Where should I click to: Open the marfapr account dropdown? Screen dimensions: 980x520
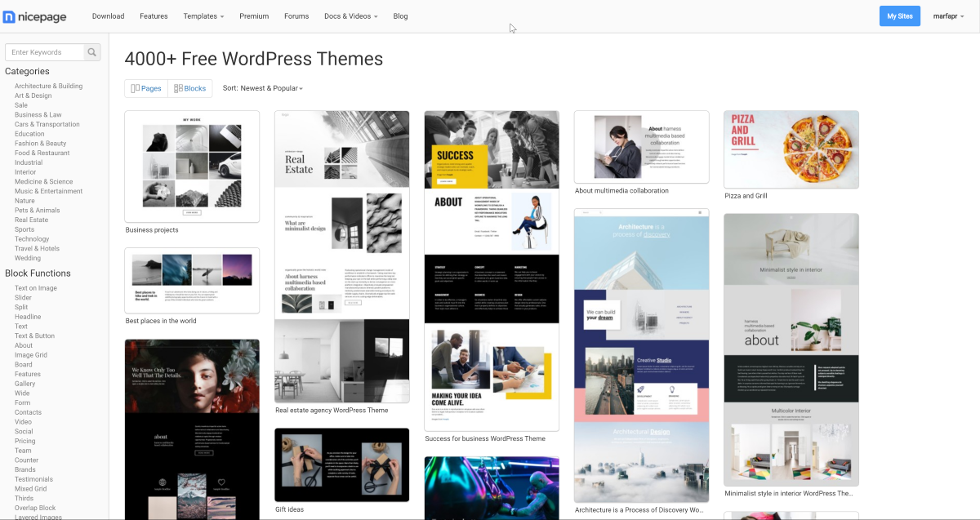point(949,16)
